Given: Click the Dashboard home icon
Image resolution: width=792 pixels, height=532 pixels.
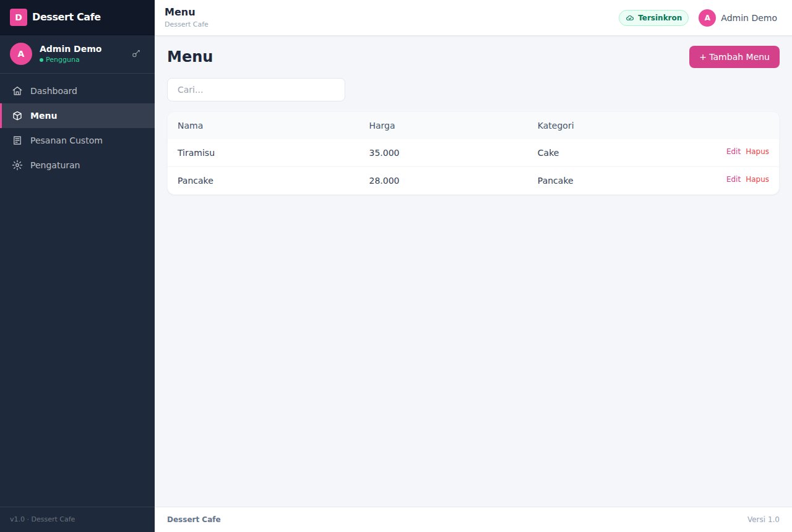Looking at the screenshot, I should click(17, 91).
